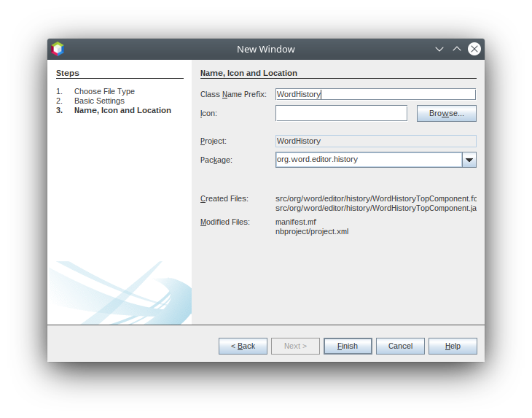Expand the Package dropdown arrow
Viewport: 532px width, 418px height.
[x=469, y=160]
